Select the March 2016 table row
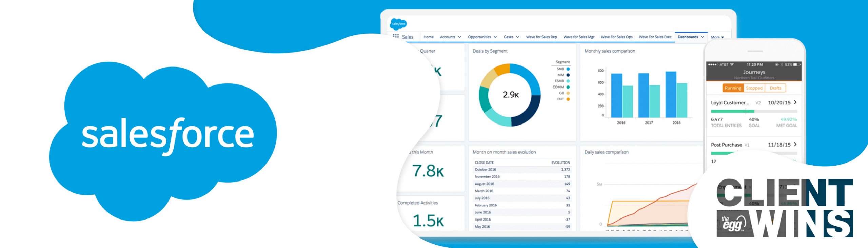 522,191
